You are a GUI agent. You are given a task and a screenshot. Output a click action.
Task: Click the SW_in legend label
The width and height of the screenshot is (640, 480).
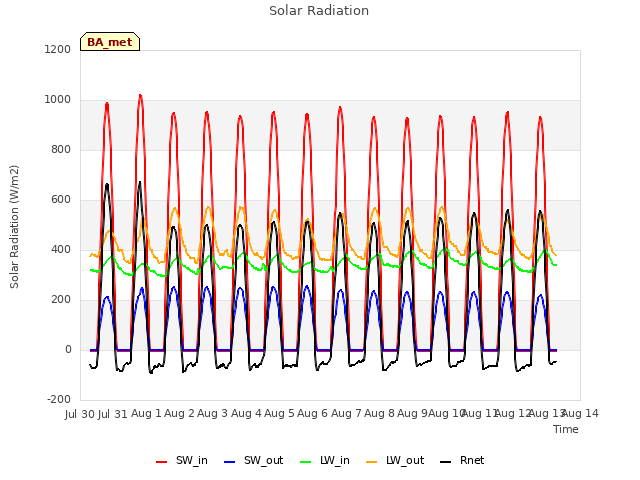(x=191, y=460)
